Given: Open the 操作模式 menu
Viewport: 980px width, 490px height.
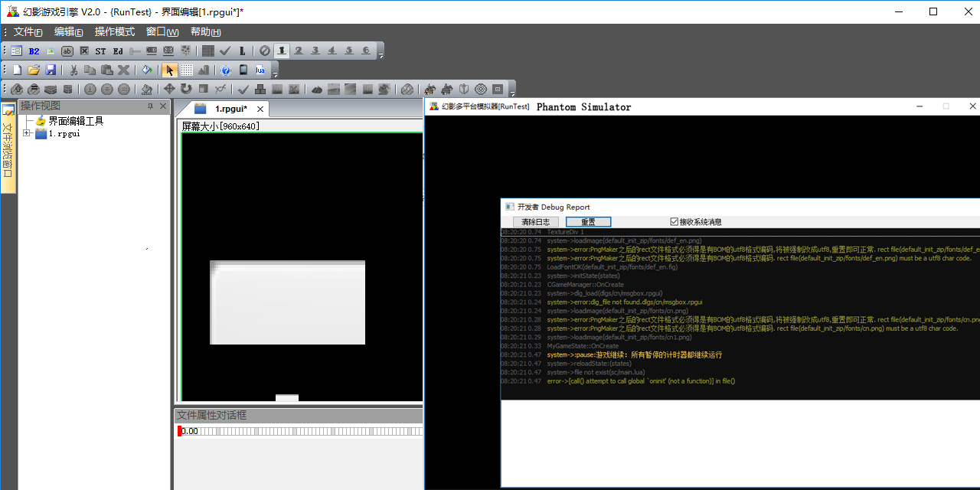Looking at the screenshot, I should pos(114,31).
